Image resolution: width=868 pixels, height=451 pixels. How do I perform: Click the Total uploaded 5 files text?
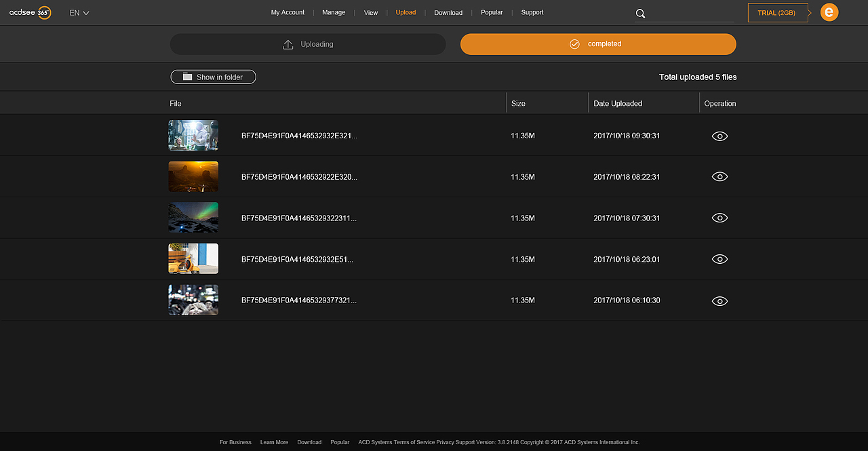click(698, 77)
